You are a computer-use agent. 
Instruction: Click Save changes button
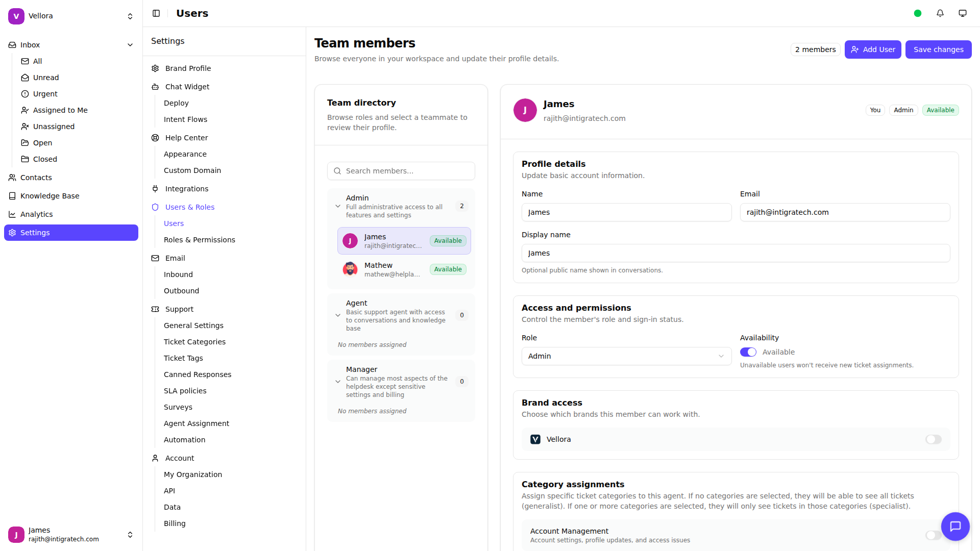(x=938, y=49)
